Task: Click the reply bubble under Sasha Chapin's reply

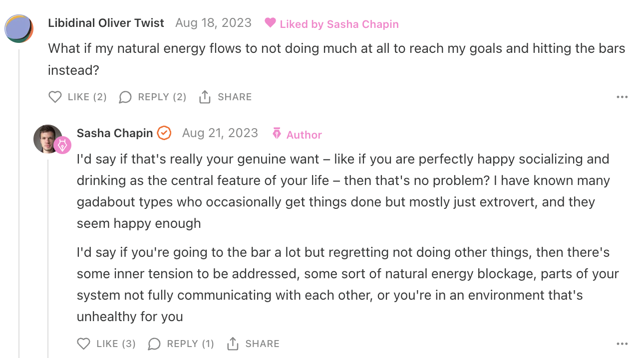Action: [154, 344]
